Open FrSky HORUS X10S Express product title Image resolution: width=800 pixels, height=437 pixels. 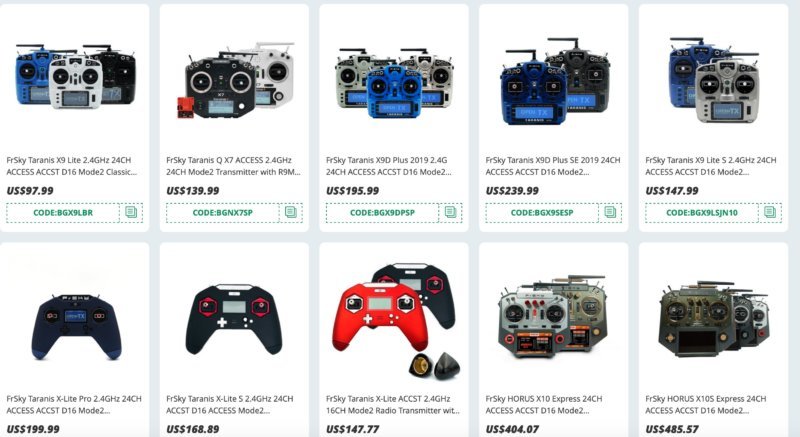tap(706, 404)
